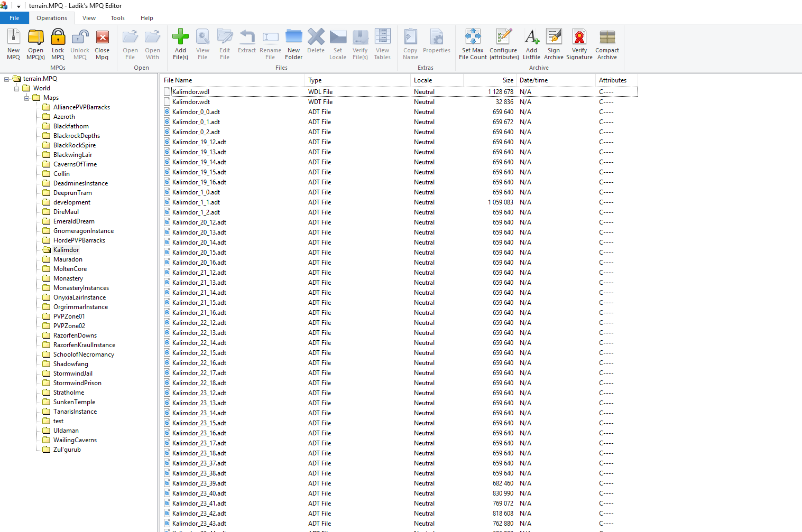Select the Kalimdor_23_43.adt file
802x532 pixels.
coord(199,524)
